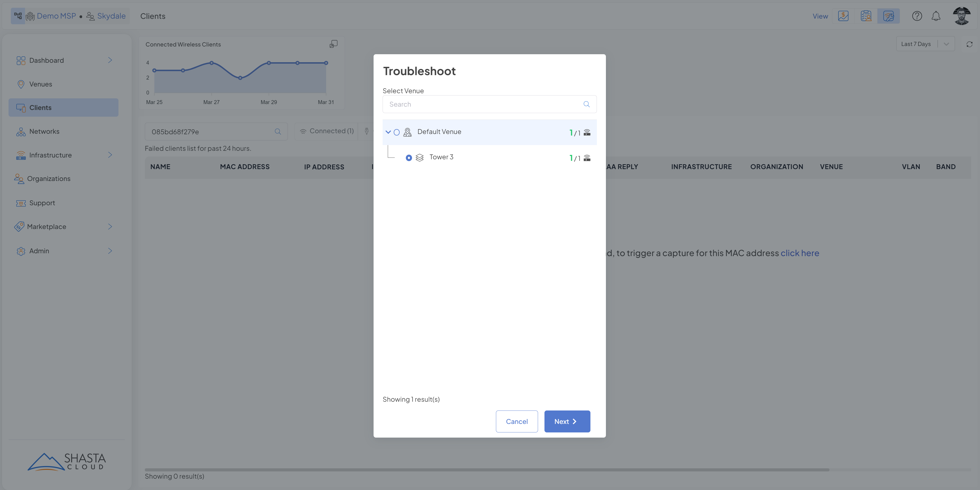Go to Venues in the sidebar

(x=40, y=84)
